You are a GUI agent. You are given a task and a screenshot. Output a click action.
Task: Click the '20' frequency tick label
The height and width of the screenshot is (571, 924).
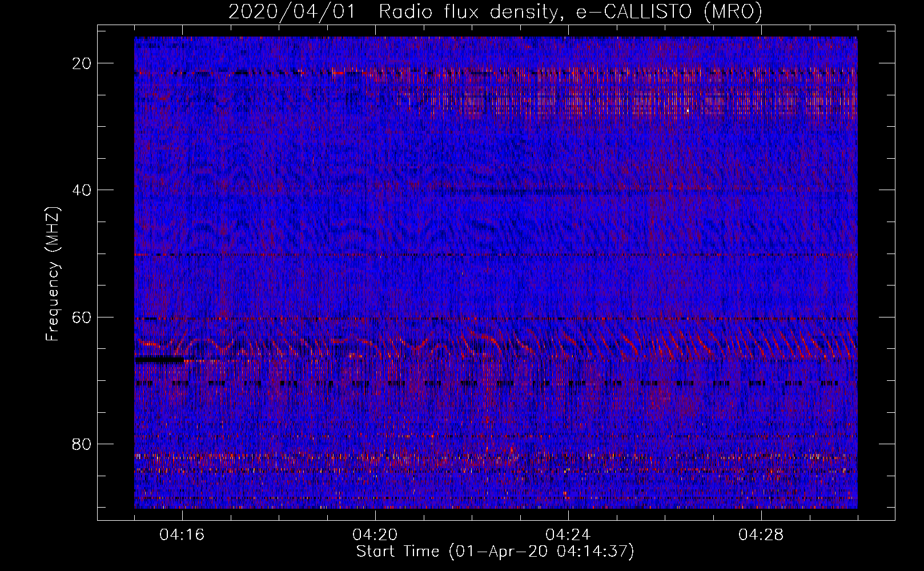click(x=82, y=63)
